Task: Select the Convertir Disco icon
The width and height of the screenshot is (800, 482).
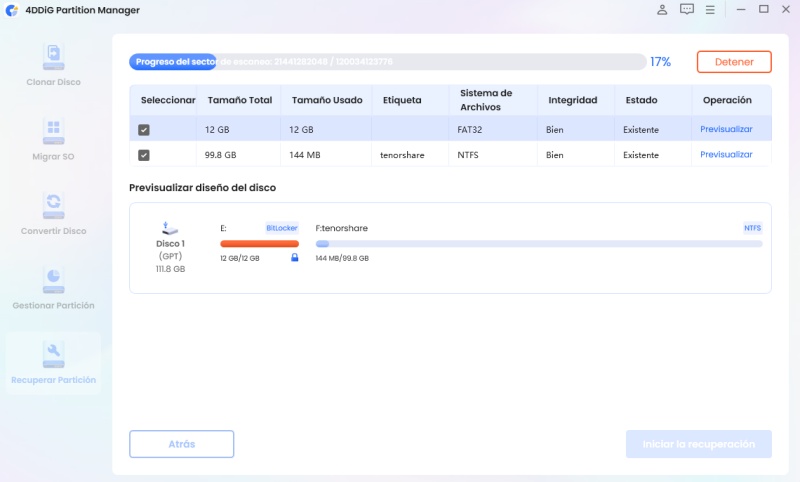Action: pyautogui.click(x=53, y=205)
